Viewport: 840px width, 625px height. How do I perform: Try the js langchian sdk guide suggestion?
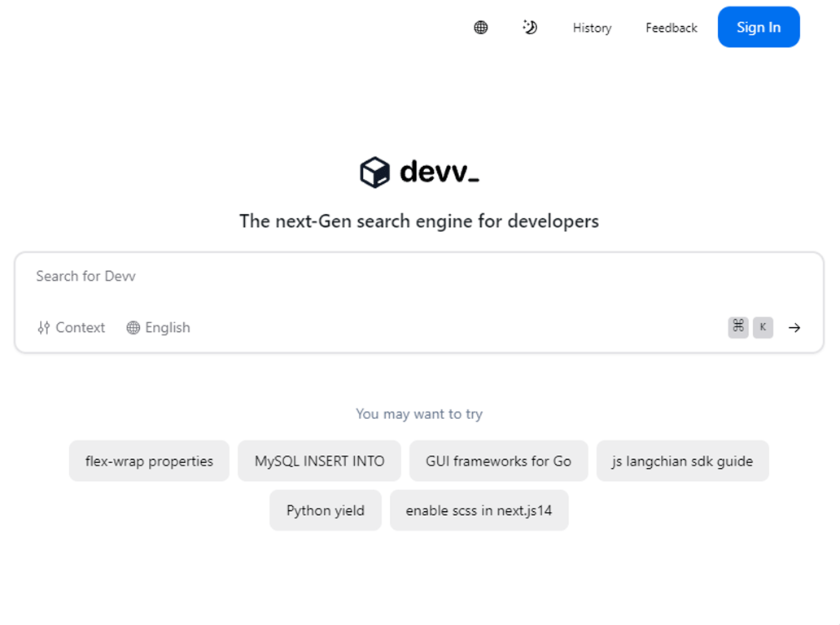tap(682, 461)
